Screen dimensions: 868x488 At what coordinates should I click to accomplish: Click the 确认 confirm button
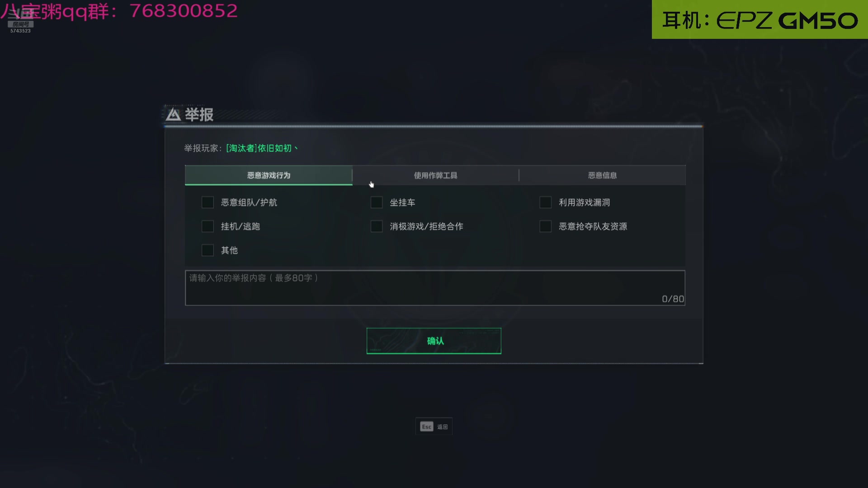(x=434, y=341)
